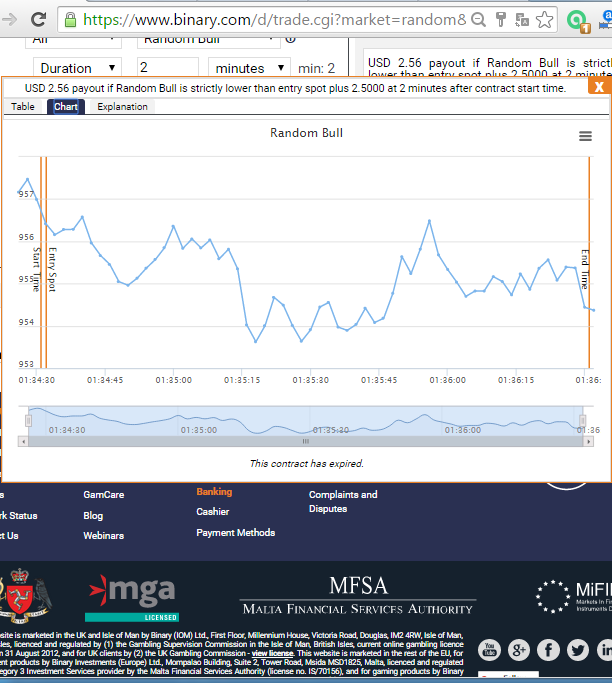The height and width of the screenshot is (683, 612).
Task: Open the YouTube social icon
Action: click(x=490, y=650)
